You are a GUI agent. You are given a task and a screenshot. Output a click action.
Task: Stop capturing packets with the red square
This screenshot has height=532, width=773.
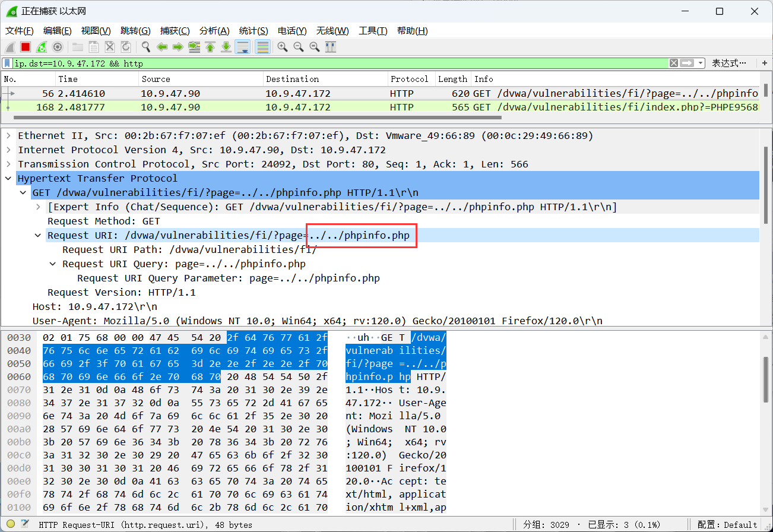26,47
